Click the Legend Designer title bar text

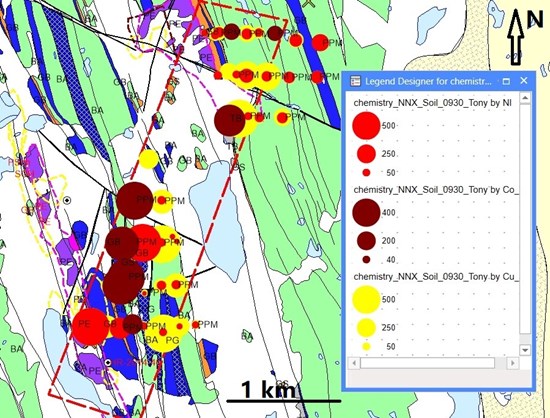[x=428, y=81]
